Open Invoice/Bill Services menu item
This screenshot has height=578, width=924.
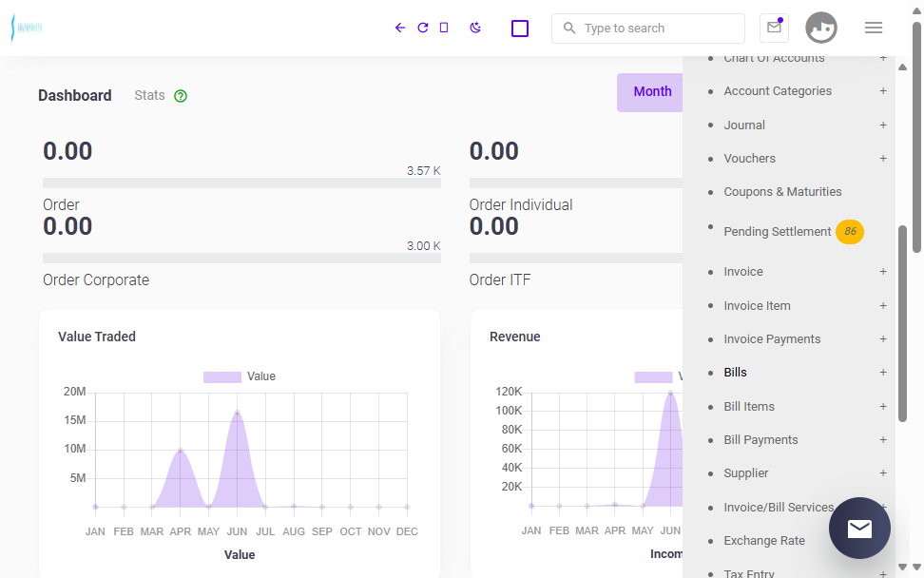779,508
